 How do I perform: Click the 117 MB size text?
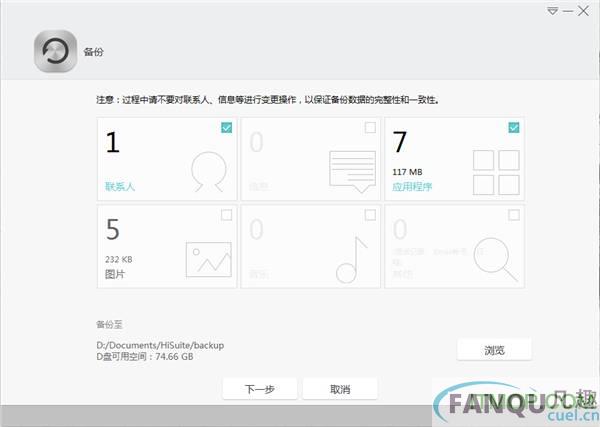[x=408, y=172]
